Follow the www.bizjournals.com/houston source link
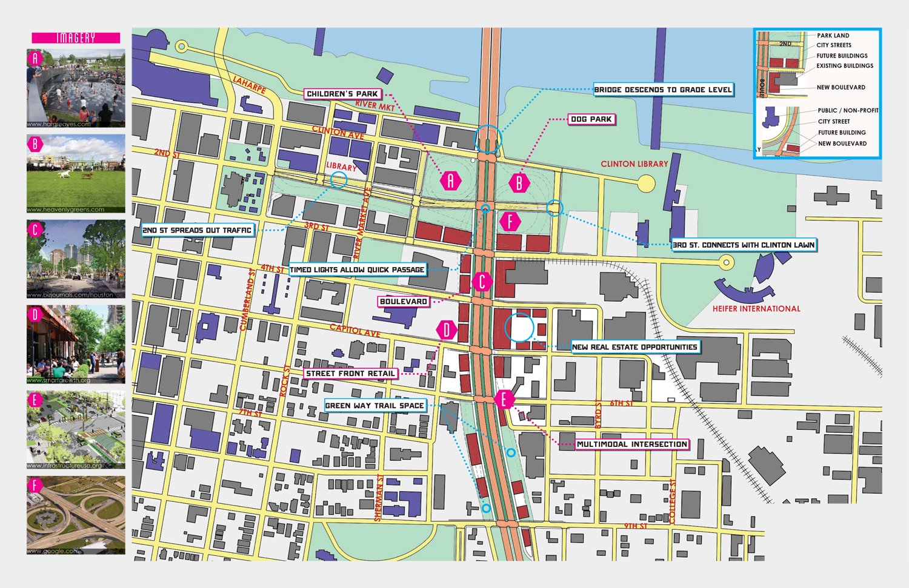 point(70,295)
